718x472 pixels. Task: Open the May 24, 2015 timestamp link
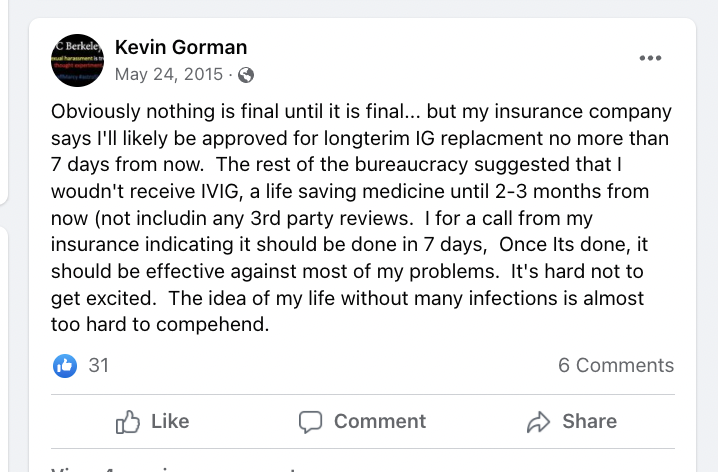click(x=169, y=74)
